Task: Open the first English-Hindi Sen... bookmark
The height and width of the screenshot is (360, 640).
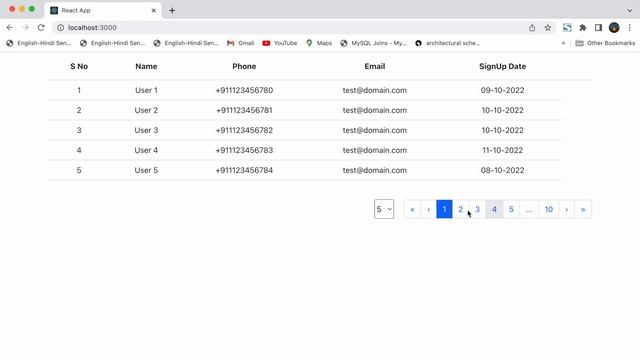Action: click(x=38, y=43)
